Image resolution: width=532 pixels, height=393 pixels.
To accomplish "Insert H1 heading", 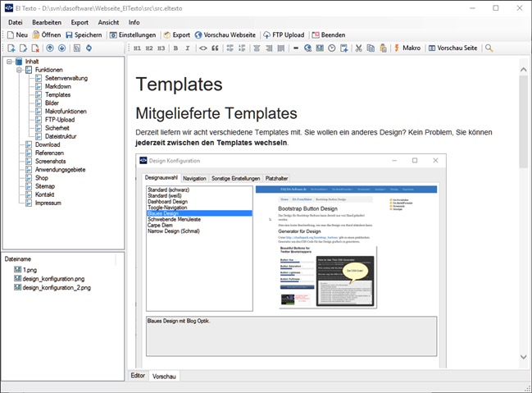I will [x=137, y=48].
